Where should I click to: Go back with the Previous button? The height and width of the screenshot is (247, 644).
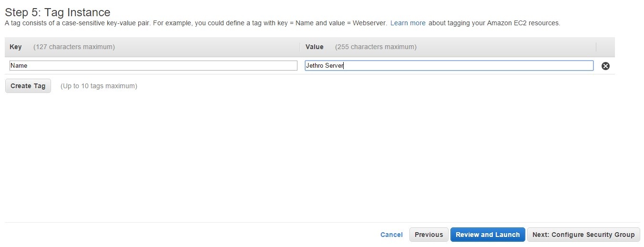tap(429, 235)
